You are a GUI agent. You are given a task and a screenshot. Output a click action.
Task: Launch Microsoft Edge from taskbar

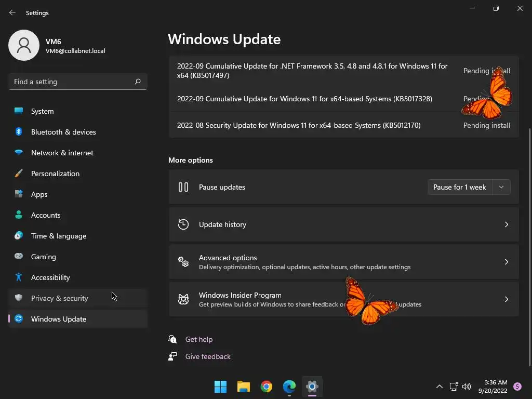tap(289, 387)
